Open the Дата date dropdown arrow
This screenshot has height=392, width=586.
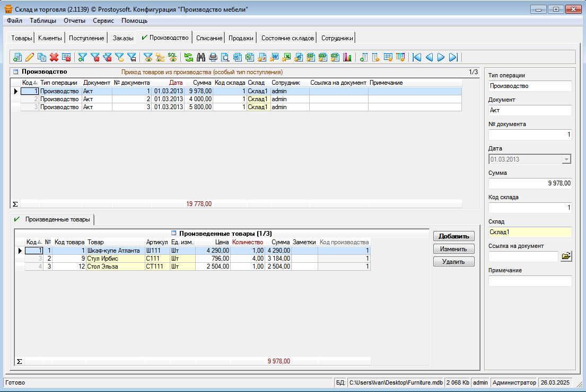pyautogui.click(x=566, y=159)
